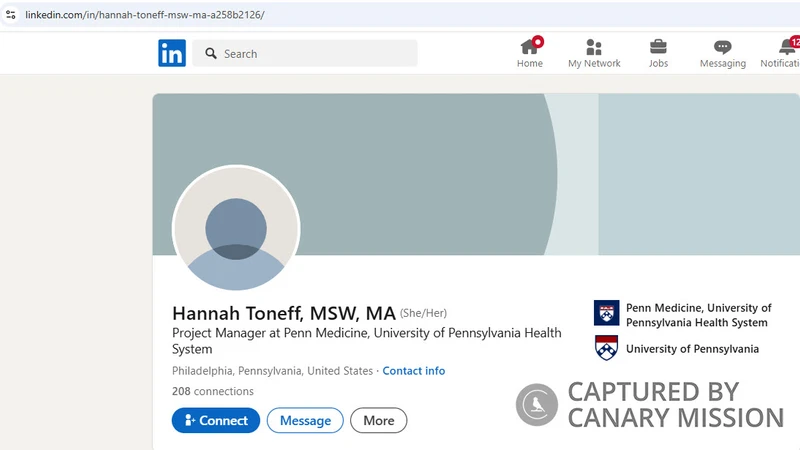
Task: Click the Search input field
Action: (x=305, y=53)
